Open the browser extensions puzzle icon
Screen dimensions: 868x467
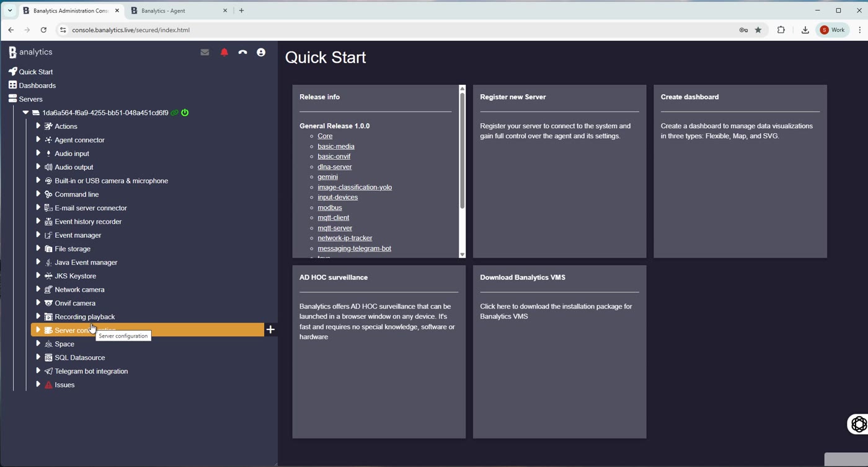click(781, 30)
